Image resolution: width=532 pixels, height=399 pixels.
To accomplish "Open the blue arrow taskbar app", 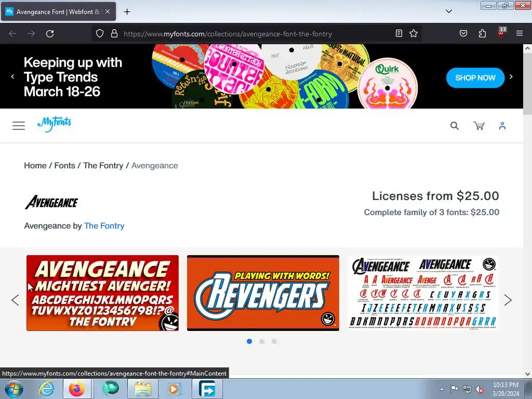I will (x=207, y=389).
